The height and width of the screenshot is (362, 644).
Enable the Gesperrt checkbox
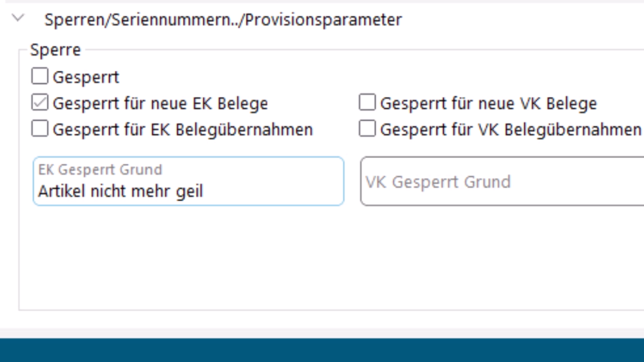pos(40,77)
